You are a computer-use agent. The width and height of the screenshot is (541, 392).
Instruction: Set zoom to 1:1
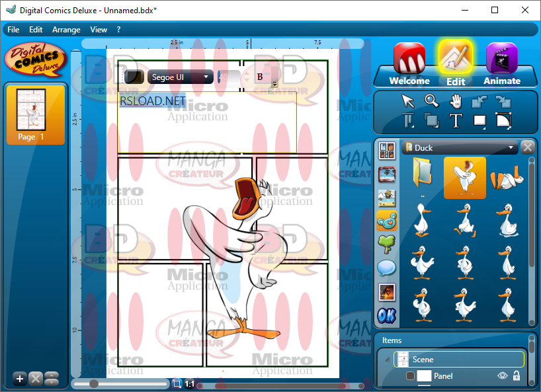tap(189, 383)
